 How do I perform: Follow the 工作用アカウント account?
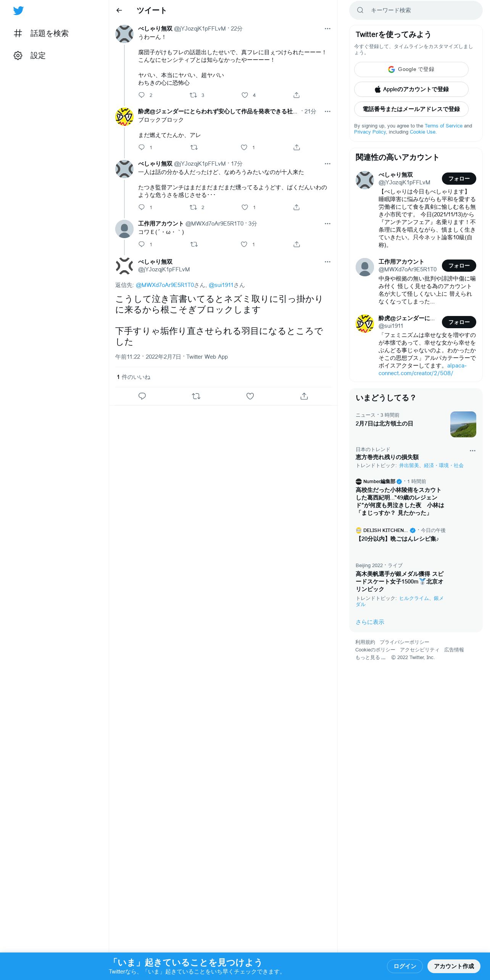tap(459, 266)
